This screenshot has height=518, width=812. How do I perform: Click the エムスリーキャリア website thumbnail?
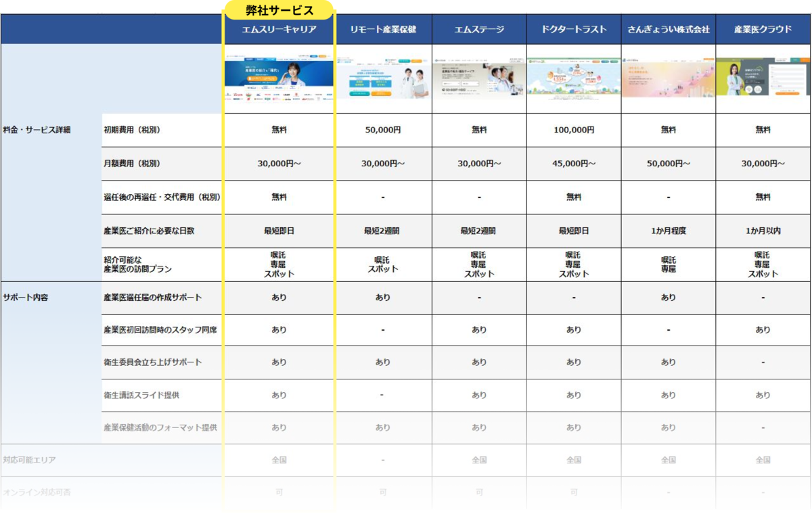279,79
